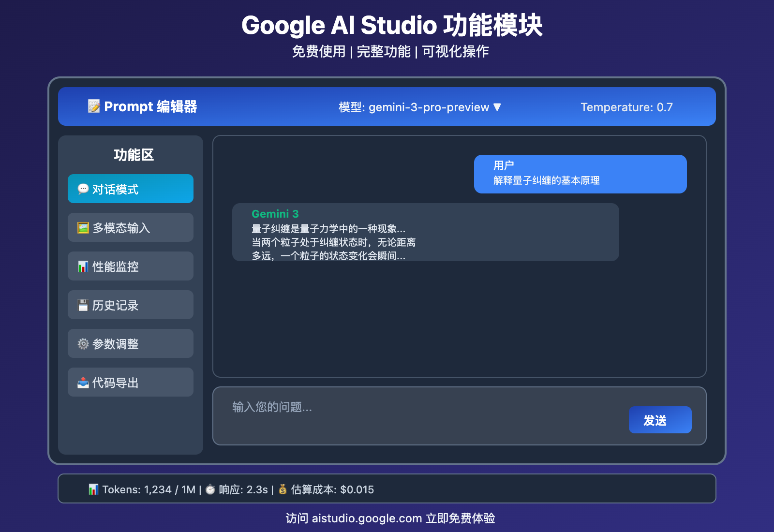Switch to 多模态输入 mode
This screenshot has width=774, height=532.
coord(131,227)
